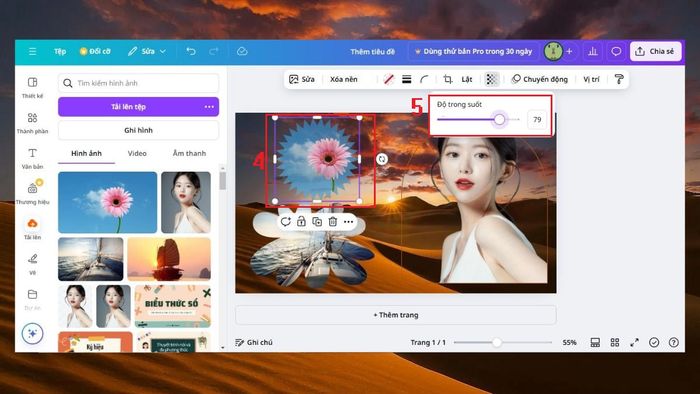
Task: Select the pink flower upload thumbnail
Action: click(x=108, y=203)
